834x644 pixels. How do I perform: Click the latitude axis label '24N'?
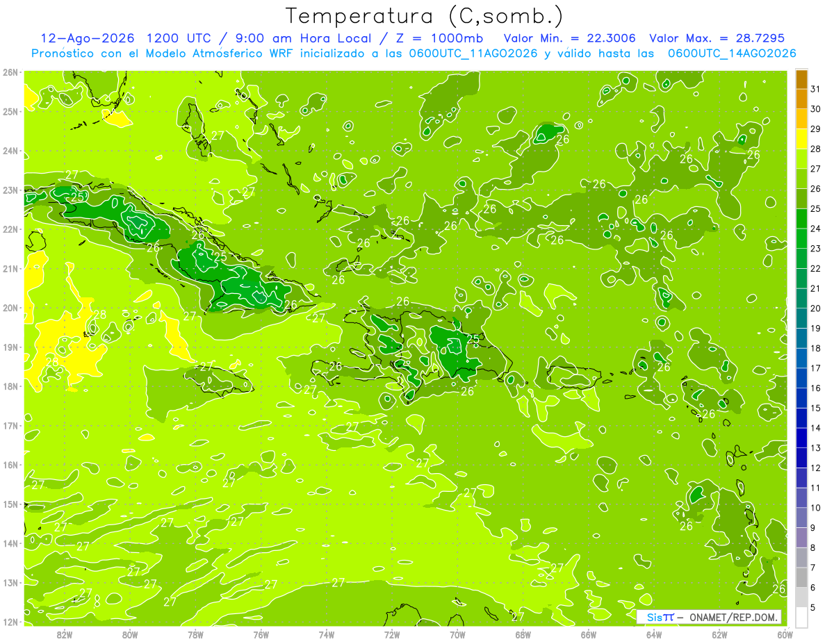tap(10, 151)
